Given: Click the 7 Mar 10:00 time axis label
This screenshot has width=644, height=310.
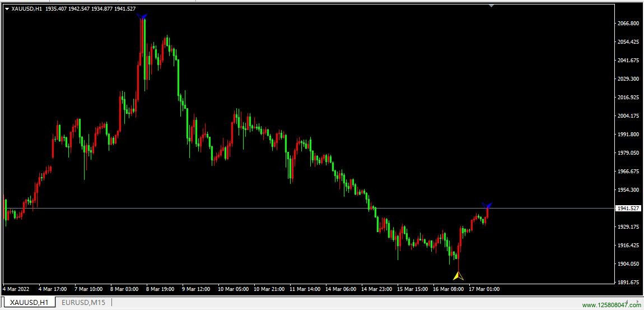Looking at the screenshot, I should (88, 289).
